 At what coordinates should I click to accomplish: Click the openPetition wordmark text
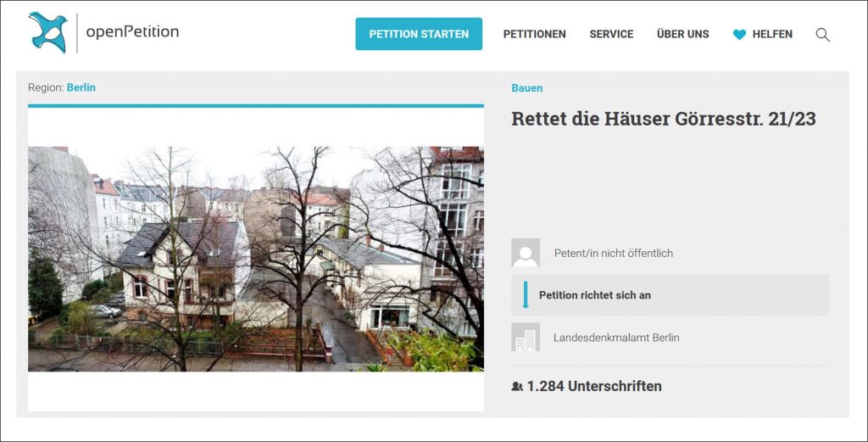[132, 32]
